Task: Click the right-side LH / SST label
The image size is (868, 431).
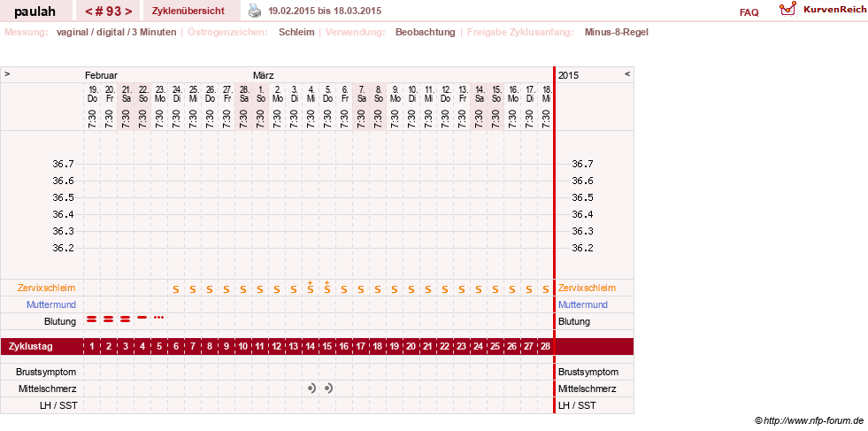Action: 577,405
